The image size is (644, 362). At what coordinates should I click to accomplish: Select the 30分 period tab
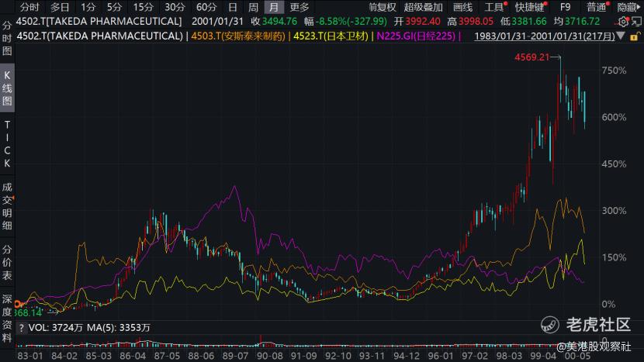(x=175, y=7)
